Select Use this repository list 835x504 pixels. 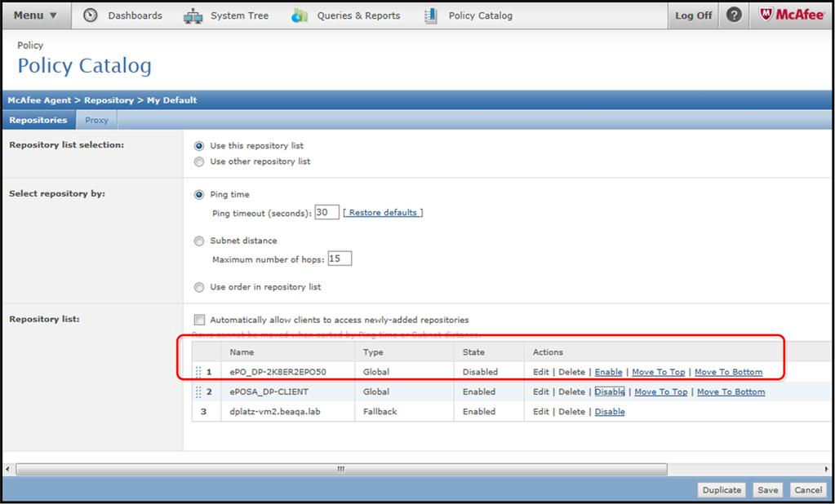coord(198,146)
